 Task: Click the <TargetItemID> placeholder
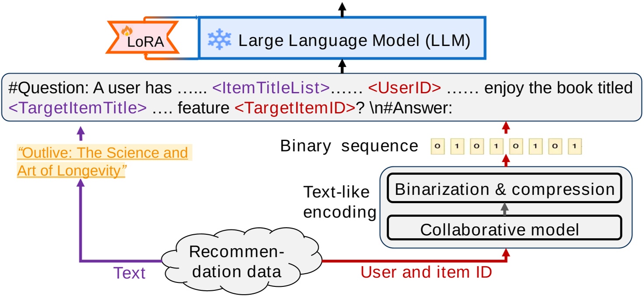(x=294, y=108)
